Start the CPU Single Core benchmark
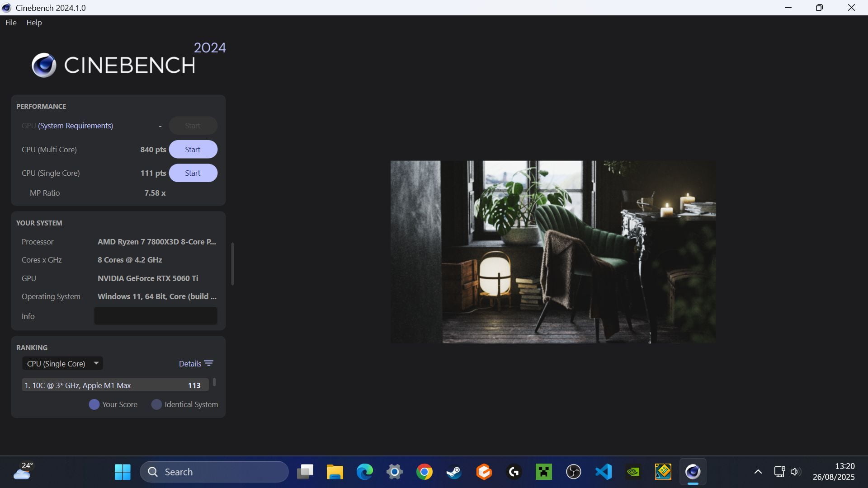Screen dimensions: 868x488 click(x=193, y=173)
